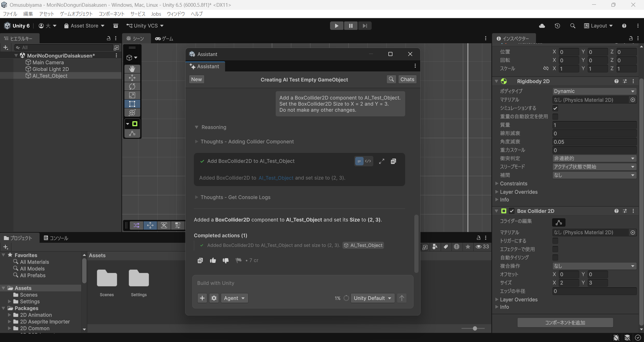The height and width of the screenshot is (342, 644).
Task: Toggle code view on action card
Action: [368, 161]
